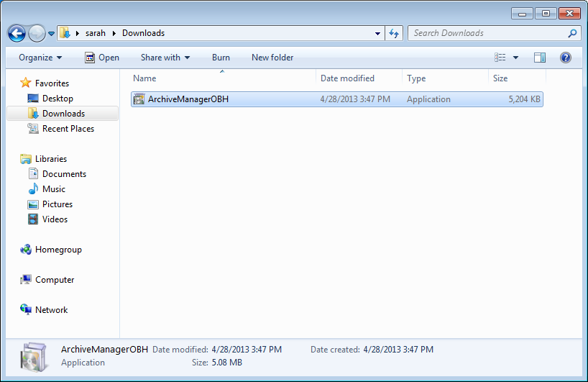Image resolution: width=588 pixels, height=382 pixels.
Task: Open Network in navigation pane
Action: (51, 310)
